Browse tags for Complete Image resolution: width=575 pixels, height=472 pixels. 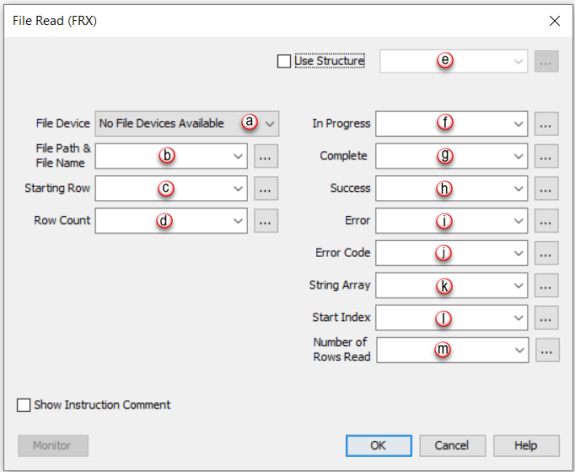546,156
